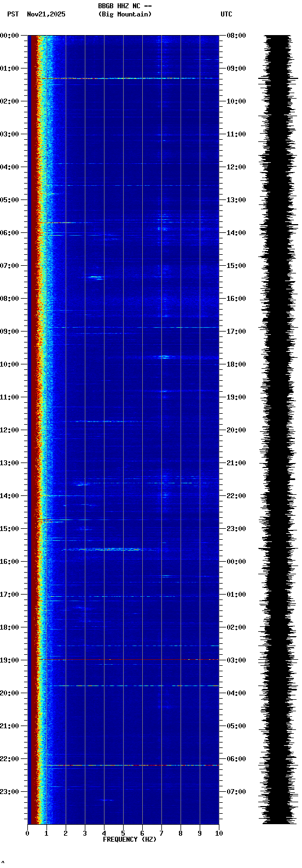
Task: Click the PST axis label "22:00"
Action: tap(10, 759)
